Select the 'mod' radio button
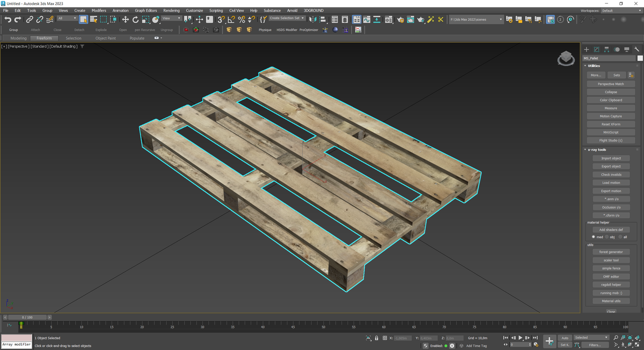The image size is (644, 350). [x=594, y=237]
